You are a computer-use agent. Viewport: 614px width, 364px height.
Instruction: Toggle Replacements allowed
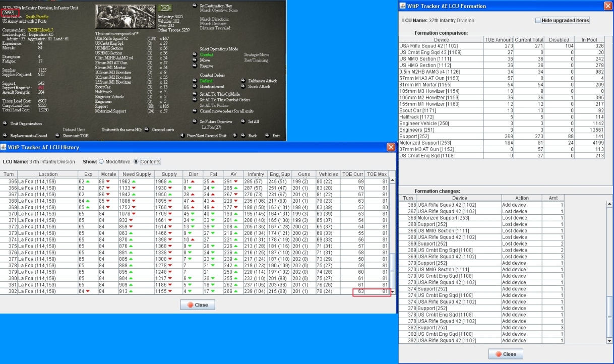pyautogui.click(x=29, y=136)
